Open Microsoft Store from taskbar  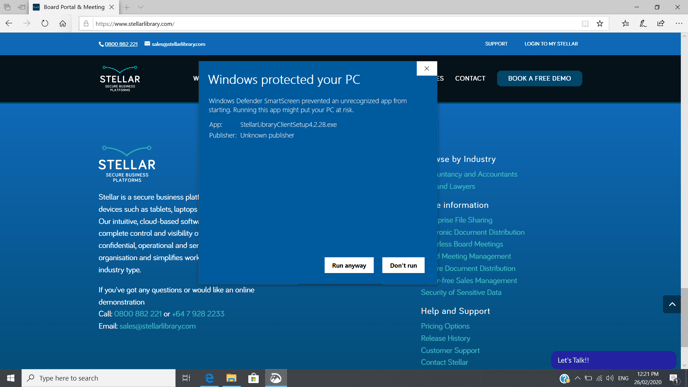(x=253, y=378)
